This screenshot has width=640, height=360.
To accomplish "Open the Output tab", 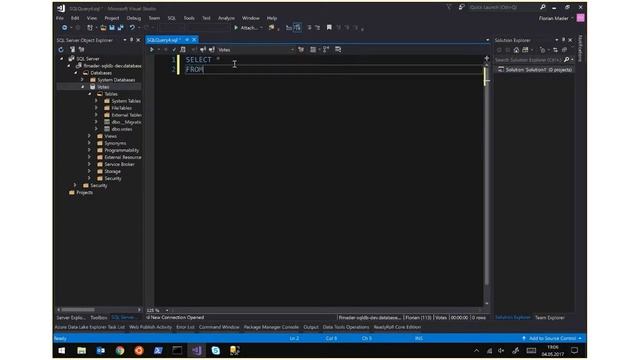I will point(311,327).
